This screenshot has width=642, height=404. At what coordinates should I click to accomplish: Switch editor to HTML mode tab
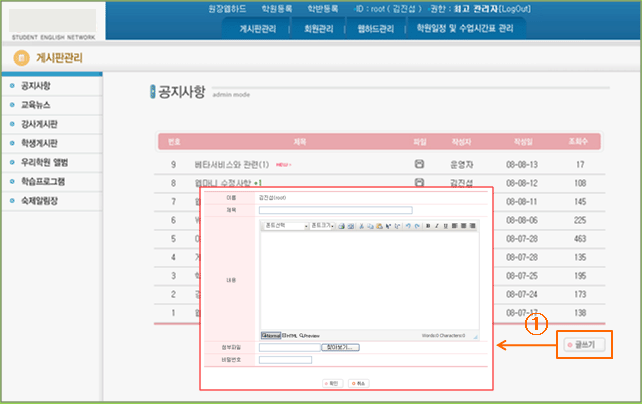pyautogui.click(x=290, y=336)
